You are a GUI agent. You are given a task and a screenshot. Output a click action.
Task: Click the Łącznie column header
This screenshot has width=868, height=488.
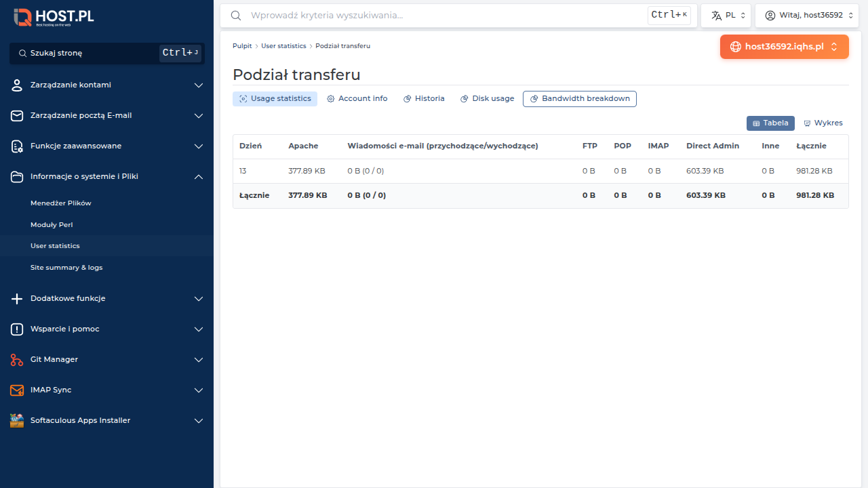[x=811, y=146]
